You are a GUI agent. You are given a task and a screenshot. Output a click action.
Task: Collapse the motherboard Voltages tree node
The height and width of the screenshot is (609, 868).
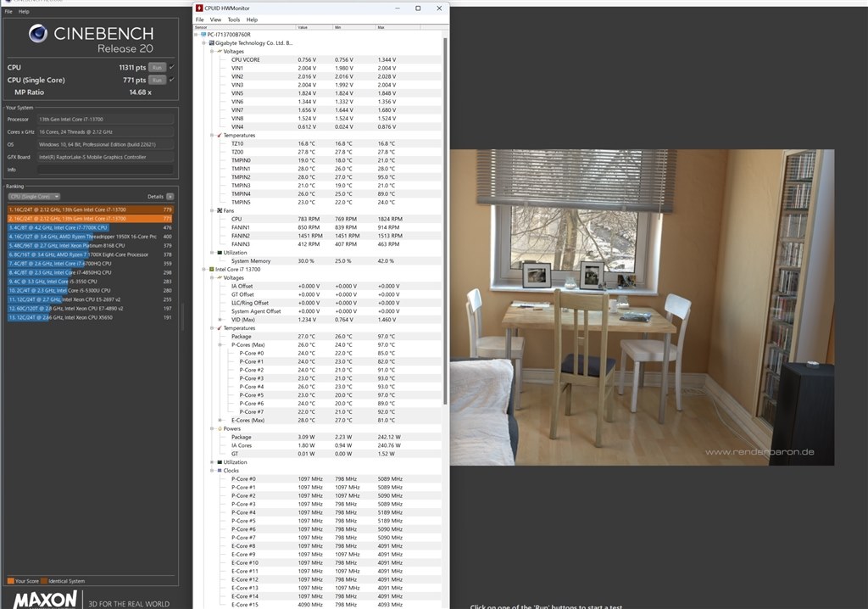211,52
